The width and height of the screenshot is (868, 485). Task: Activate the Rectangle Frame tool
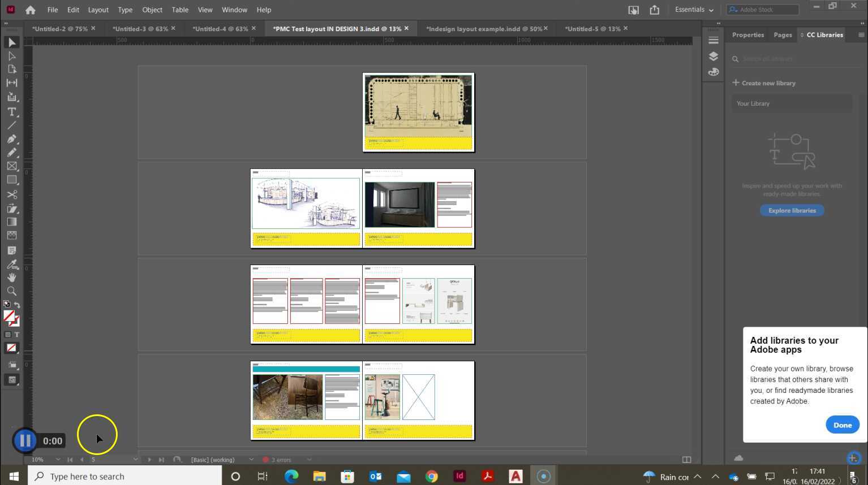(x=11, y=166)
